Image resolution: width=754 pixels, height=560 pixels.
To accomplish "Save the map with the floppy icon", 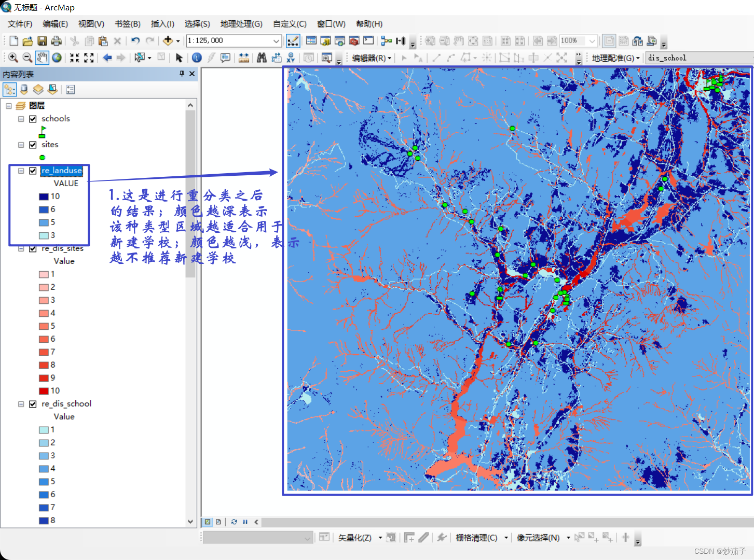I will [x=43, y=41].
